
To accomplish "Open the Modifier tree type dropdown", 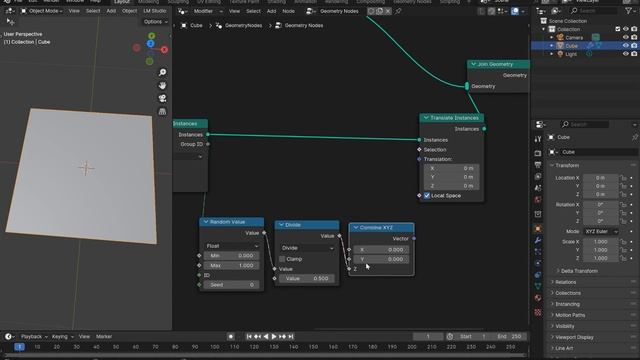I will point(209,11).
